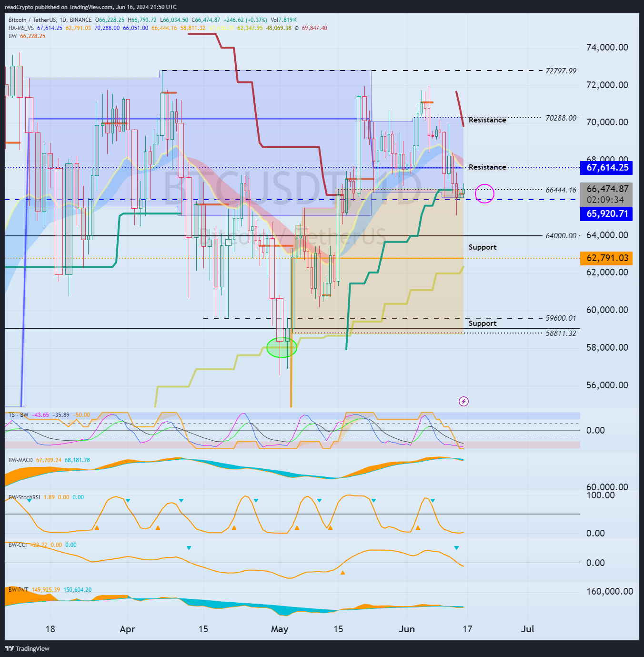Viewport: 644px width, 657px height.
Task: Click the 160,000.00 PVT axis value
Action: pyautogui.click(x=609, y=591)
